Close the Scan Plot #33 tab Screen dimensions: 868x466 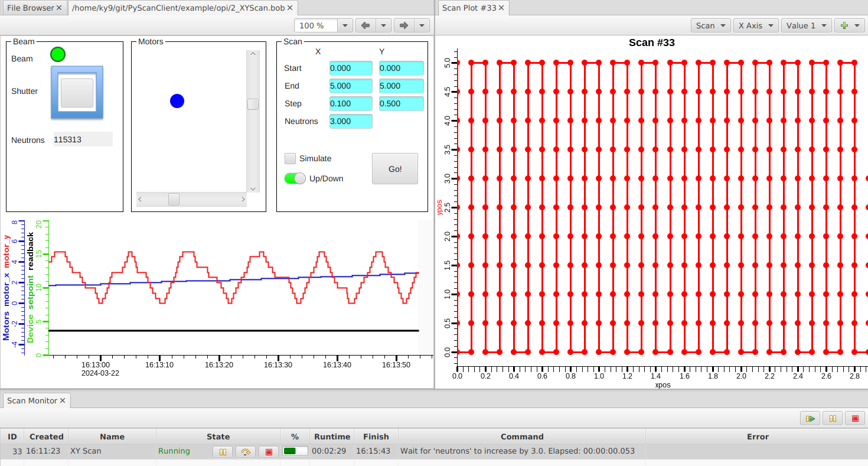501,8
